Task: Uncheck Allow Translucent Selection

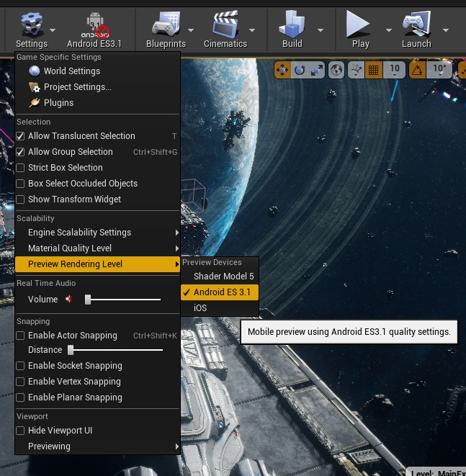Action: point(21,136)
